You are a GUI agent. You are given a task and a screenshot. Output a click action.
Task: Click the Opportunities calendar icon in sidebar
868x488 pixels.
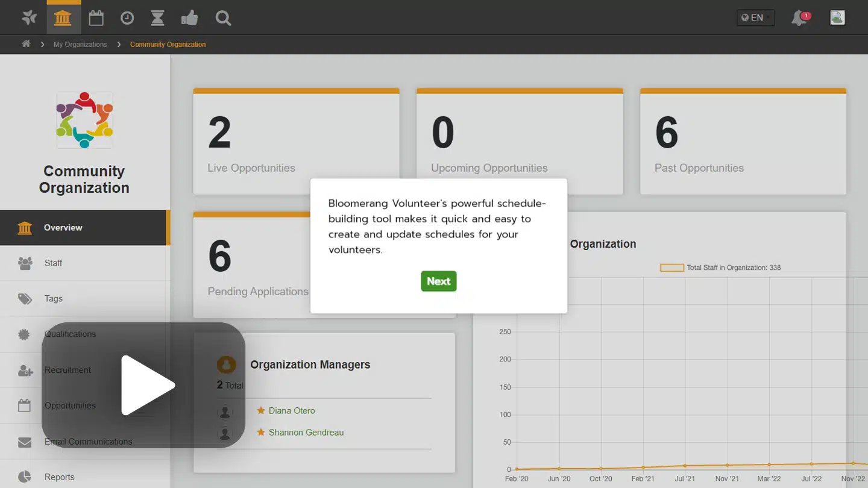(24, 405)
